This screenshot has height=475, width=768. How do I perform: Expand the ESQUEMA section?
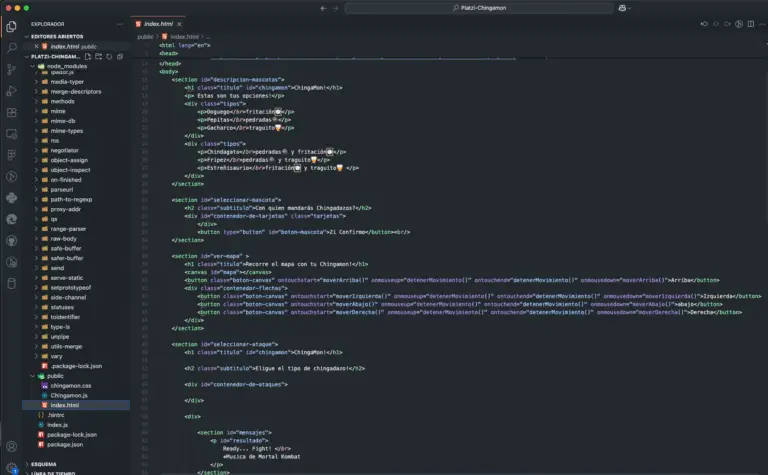coord(42,464)
